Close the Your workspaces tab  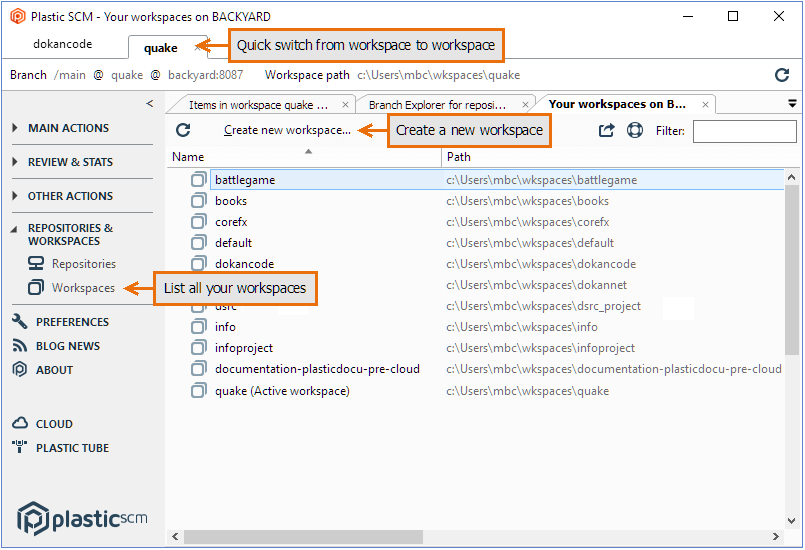(705, 105)
